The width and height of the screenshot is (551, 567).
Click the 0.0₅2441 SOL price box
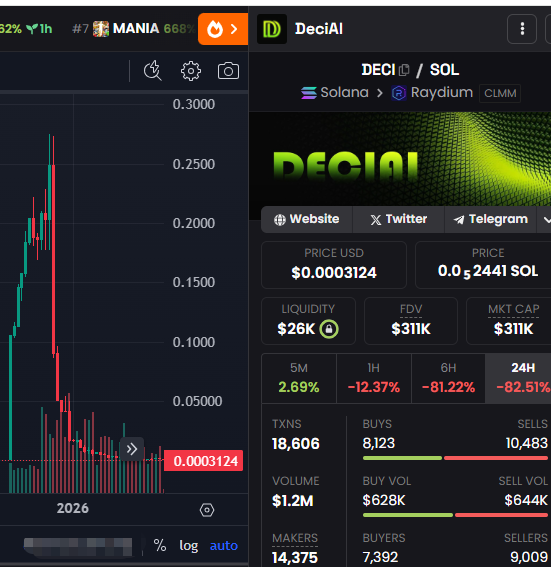pos(484,265)
